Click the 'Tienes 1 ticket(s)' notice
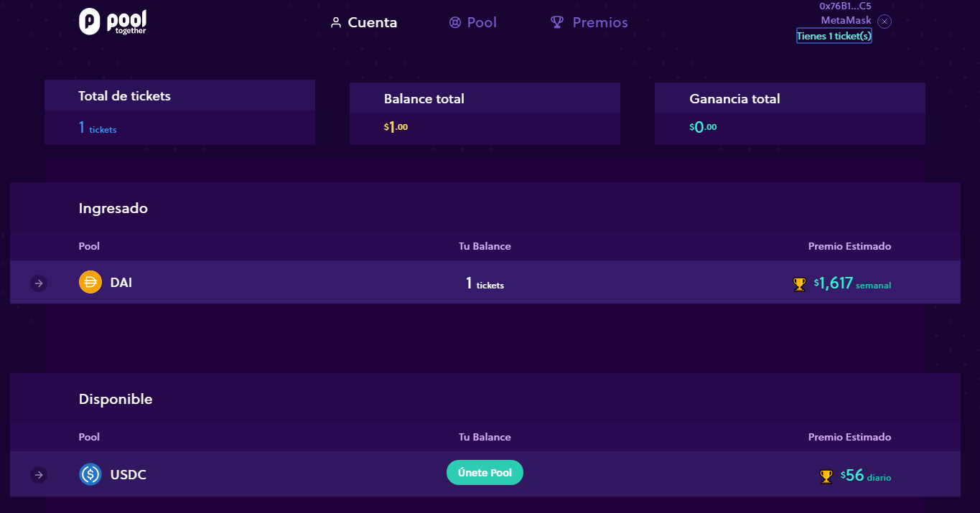This screenshot has height=513, width=980. point(834,36)
